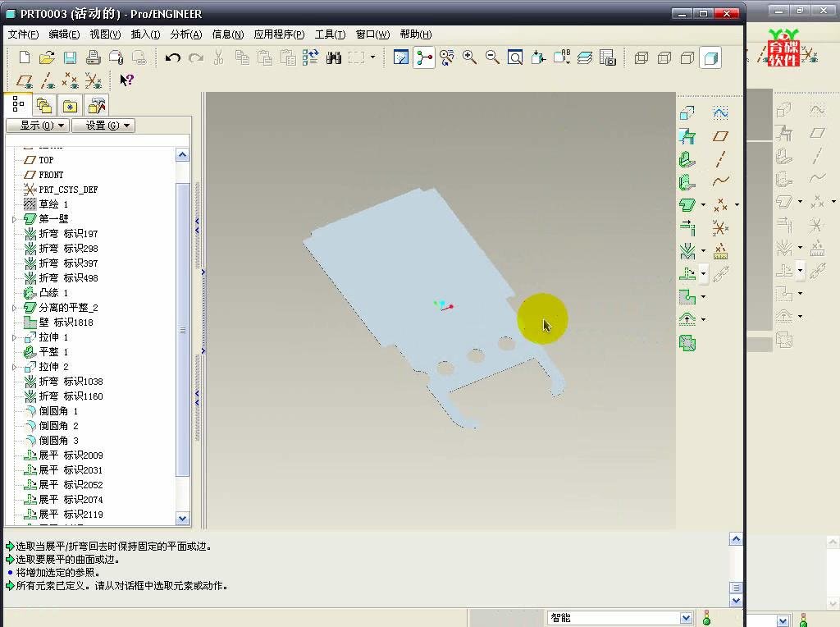Viewport: 840px width, 627px height.
Task: Select 凸缘 1 feature in tree
Action: tap(46, 293)
